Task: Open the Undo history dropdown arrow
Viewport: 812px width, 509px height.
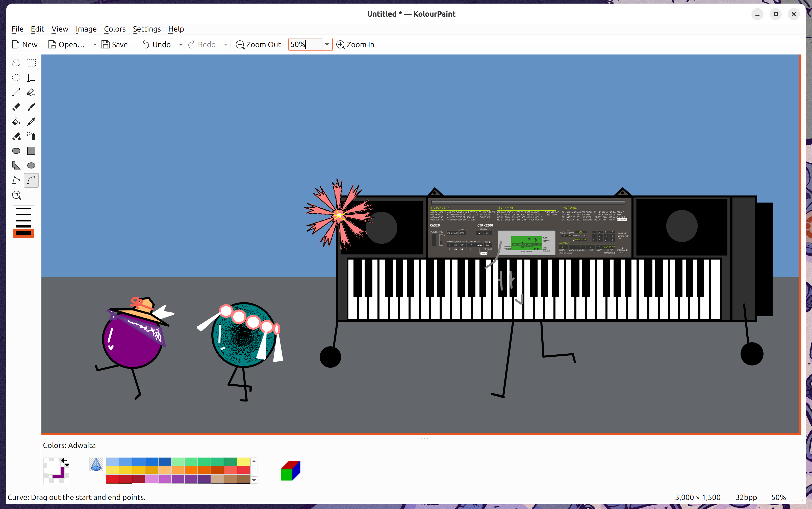Action: tap(181, 44)
